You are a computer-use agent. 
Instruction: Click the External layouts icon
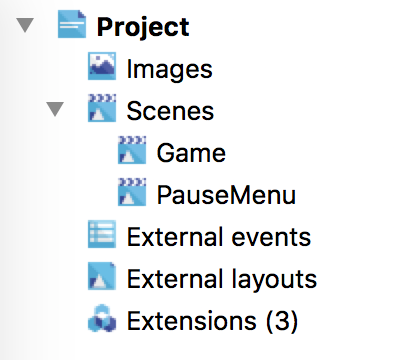pyautogui.click(x=102, y=276)
